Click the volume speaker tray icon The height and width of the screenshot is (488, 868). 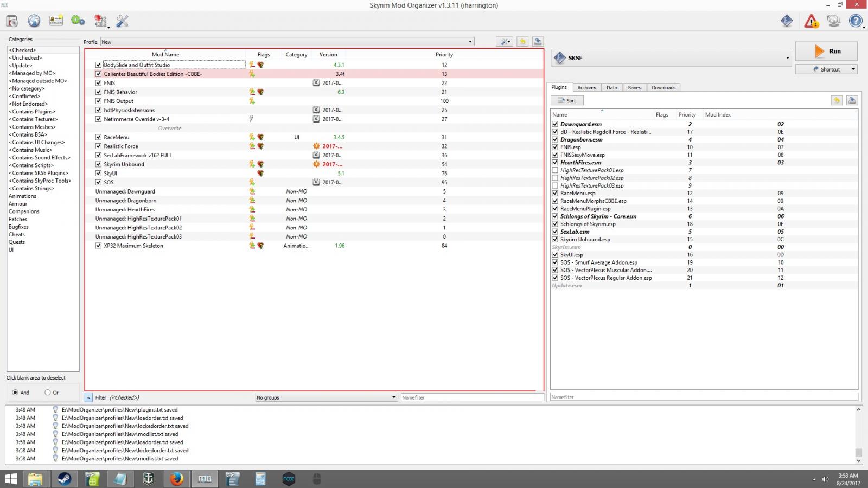pos(825,479)
